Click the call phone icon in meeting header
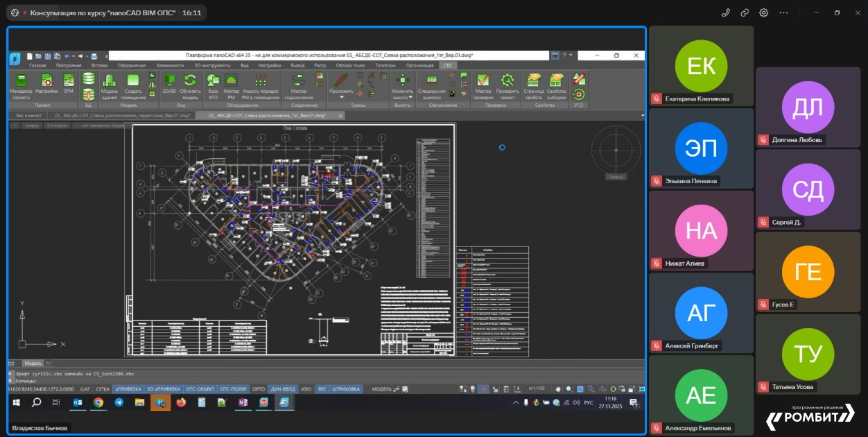This screenshot has height=437, width=868. pyautogui.click(x=726, y=12)
